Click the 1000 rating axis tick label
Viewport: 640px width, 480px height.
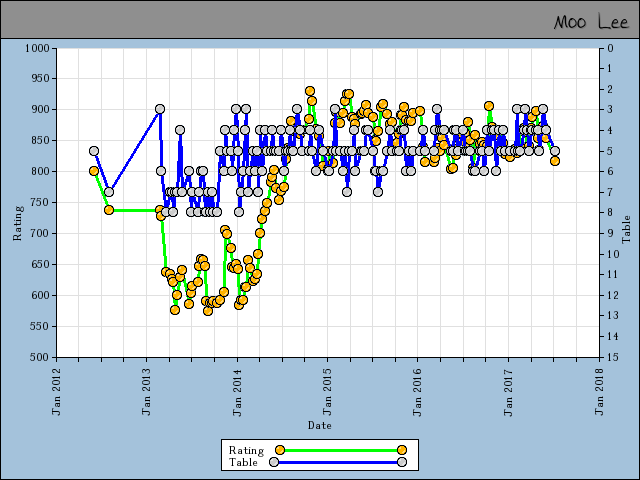(x=36, y=48)
